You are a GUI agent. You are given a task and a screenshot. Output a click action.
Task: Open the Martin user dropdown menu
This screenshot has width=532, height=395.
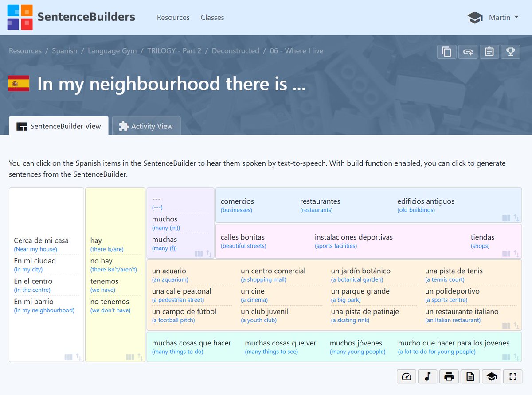(504, 17)
